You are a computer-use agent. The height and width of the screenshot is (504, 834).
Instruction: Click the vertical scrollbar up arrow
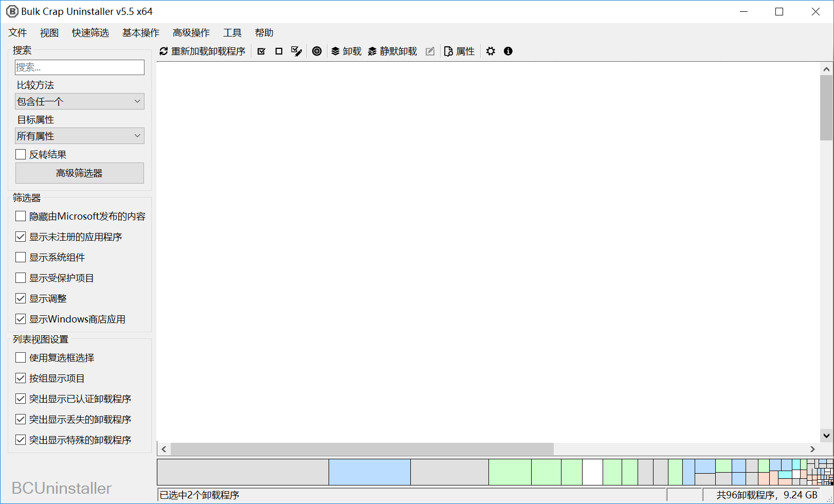(x=826, y=69)
